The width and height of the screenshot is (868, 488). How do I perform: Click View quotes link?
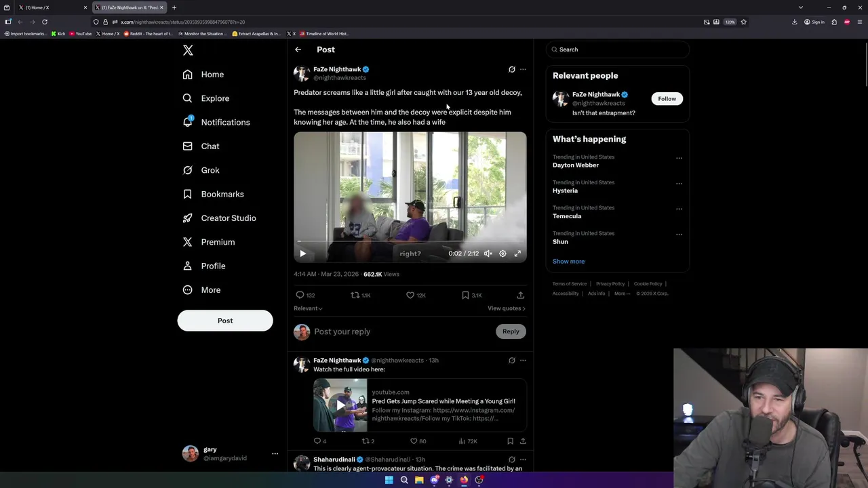507,308
